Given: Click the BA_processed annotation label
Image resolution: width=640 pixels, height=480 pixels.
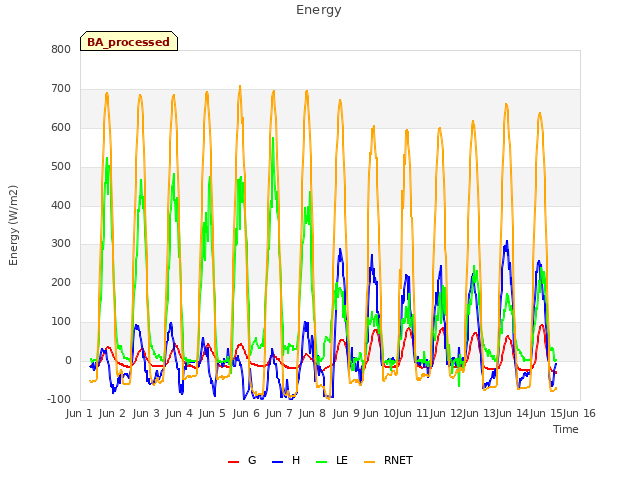Looking at the screenshot, I should click(x=129, y=42).
